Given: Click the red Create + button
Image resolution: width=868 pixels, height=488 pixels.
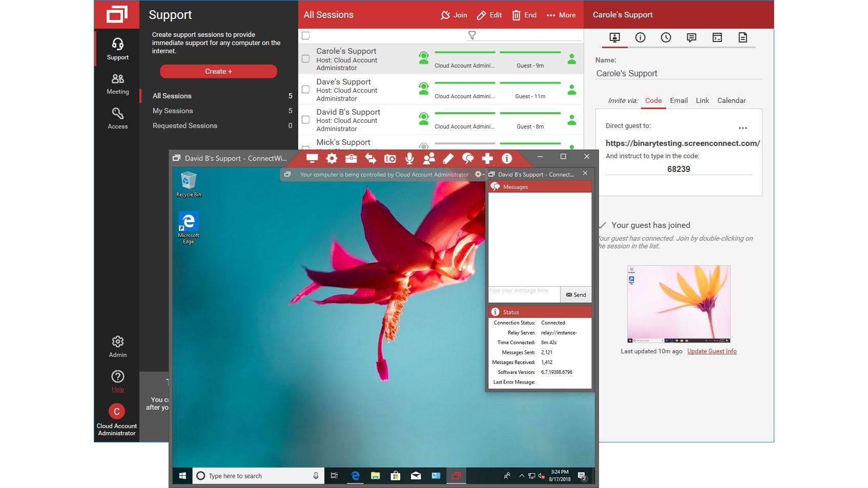Looking at the screenshot, I should coord(218,71).
